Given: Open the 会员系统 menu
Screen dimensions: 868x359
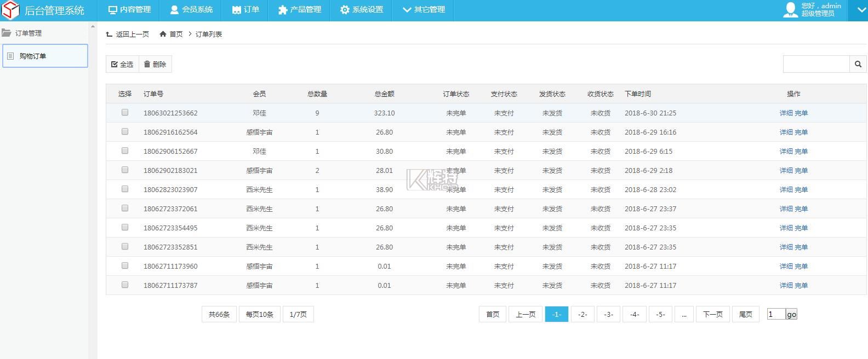Looking at the screenshot, I should 191,10.
